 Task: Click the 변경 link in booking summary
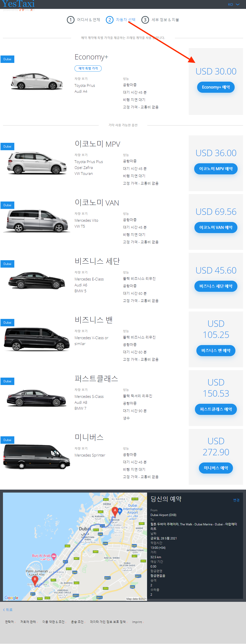click(x=236, y=500)
